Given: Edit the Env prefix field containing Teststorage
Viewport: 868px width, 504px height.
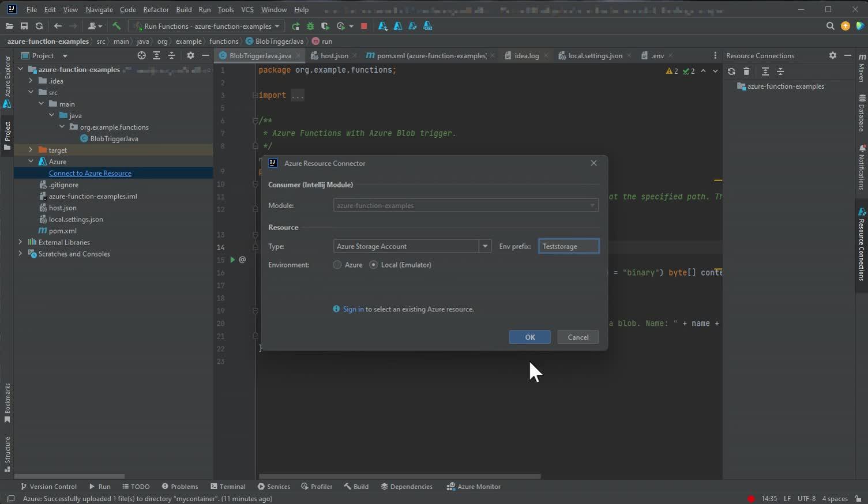Looking at the screenshot, I should pos(568,246).
